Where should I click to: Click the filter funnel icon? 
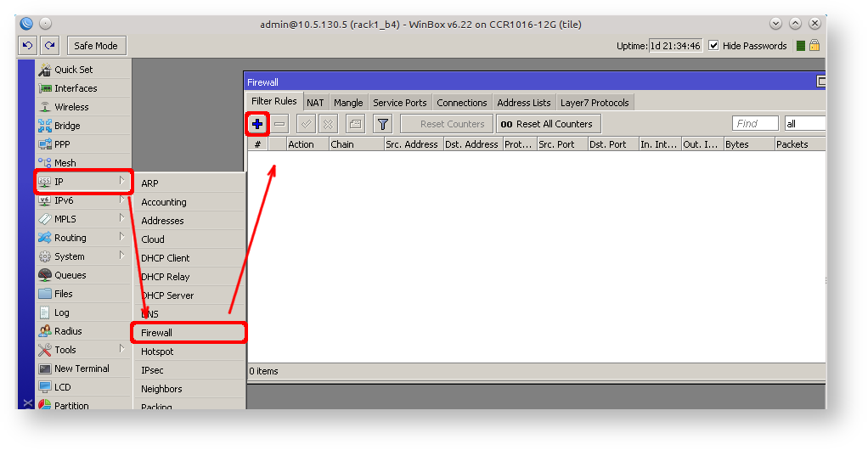[383, 124]
